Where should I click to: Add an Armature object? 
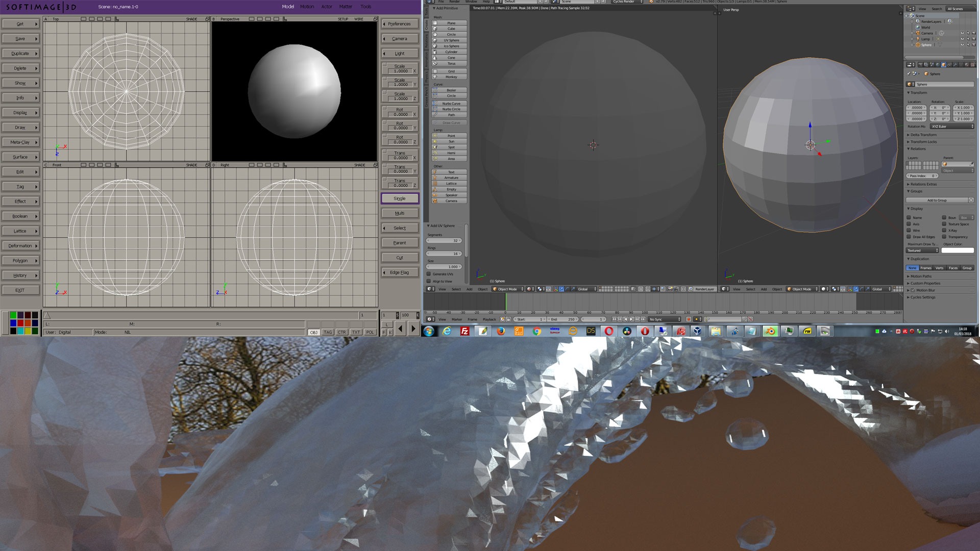[450, 178]
